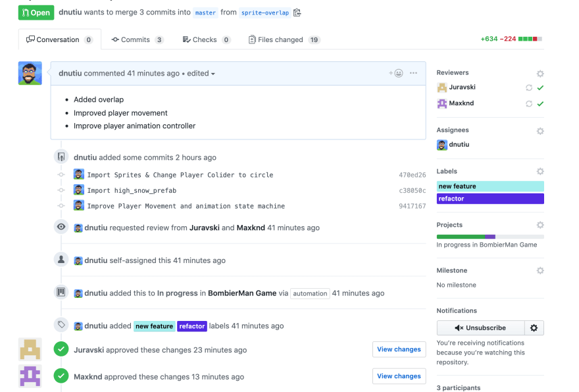Open the Reviewers gear settings
This screenshot has height=392, width=579.
pyautogui.click(x=540, y=74)
